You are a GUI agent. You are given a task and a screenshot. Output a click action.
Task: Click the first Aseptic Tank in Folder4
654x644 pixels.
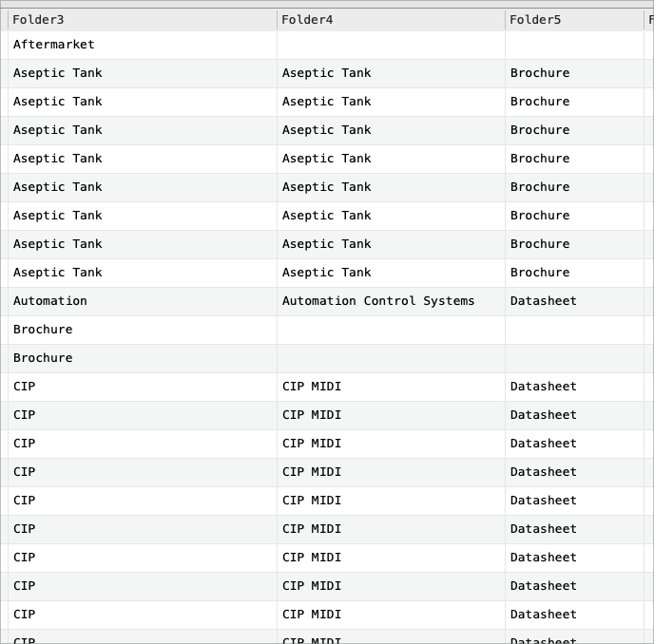tap(327, 73)
